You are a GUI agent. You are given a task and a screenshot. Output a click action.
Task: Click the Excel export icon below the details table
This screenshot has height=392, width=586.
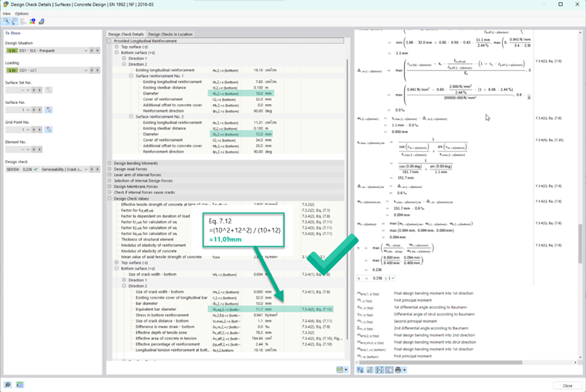339,370
